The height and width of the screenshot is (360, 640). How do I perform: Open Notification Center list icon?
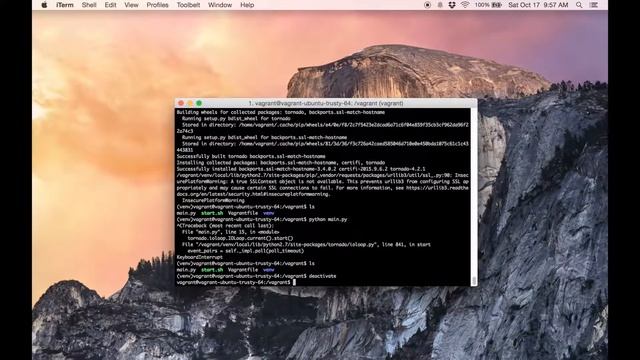tap(594, 5)
